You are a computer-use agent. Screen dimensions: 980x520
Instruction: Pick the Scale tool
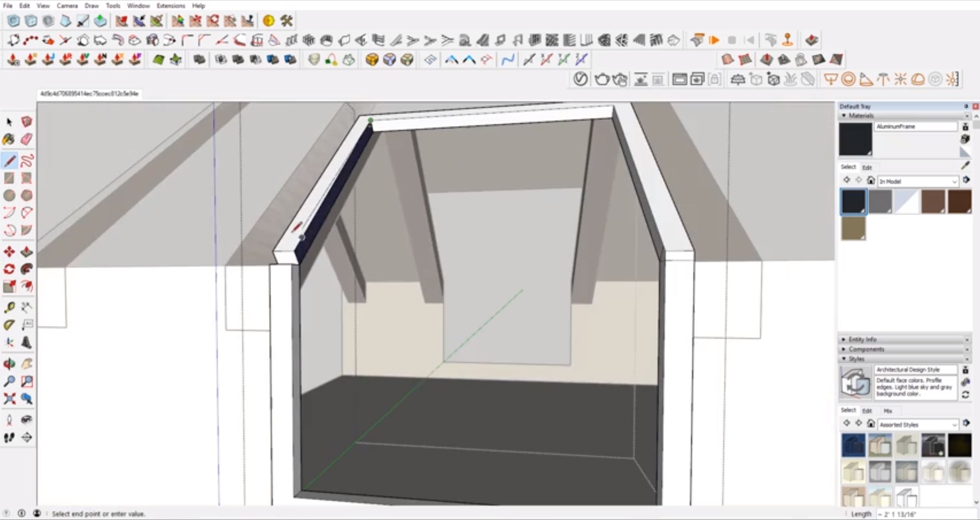click(9, 286)
